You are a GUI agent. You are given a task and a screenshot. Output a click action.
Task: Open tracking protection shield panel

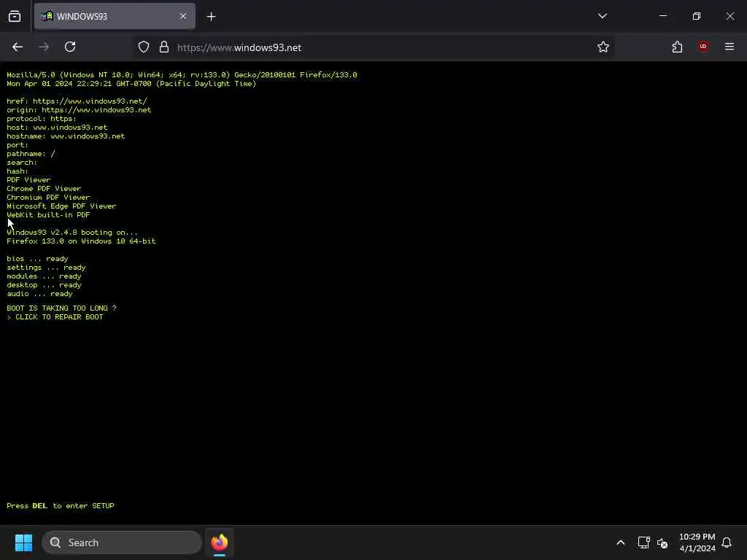pos(144,47)
